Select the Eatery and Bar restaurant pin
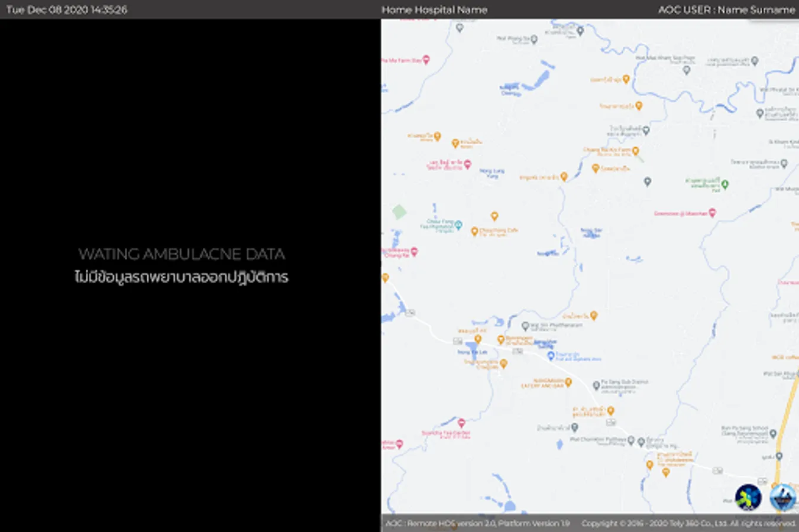The height and width of the screenshot is (532, 799). click(x=568, y=382)
